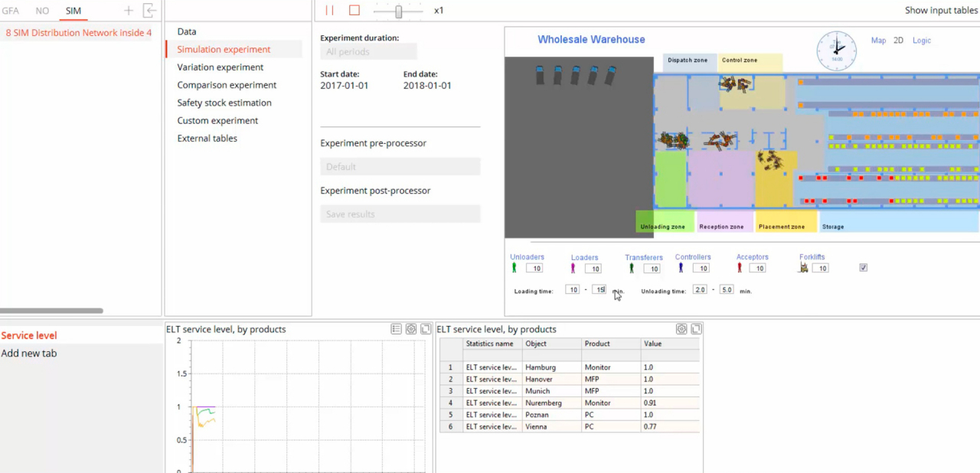Switch warehouse view to 2D
980x473 pixels.
click(899, 41)
